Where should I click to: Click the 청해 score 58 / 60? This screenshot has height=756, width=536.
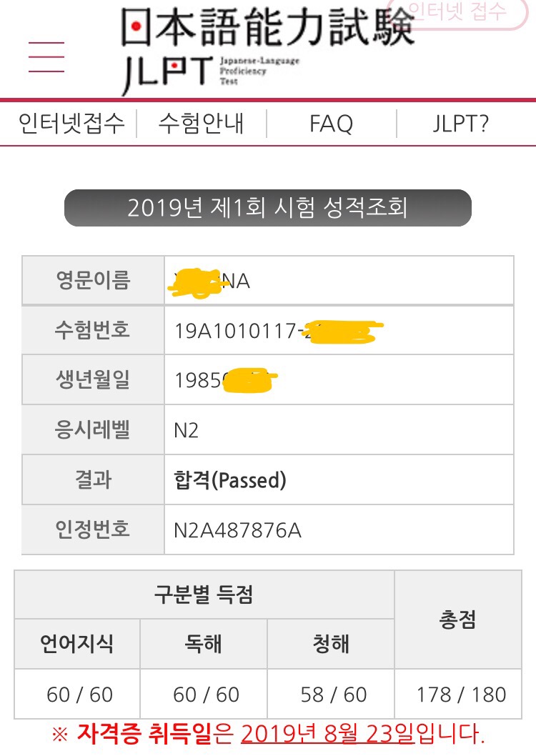tap(333, 694)
